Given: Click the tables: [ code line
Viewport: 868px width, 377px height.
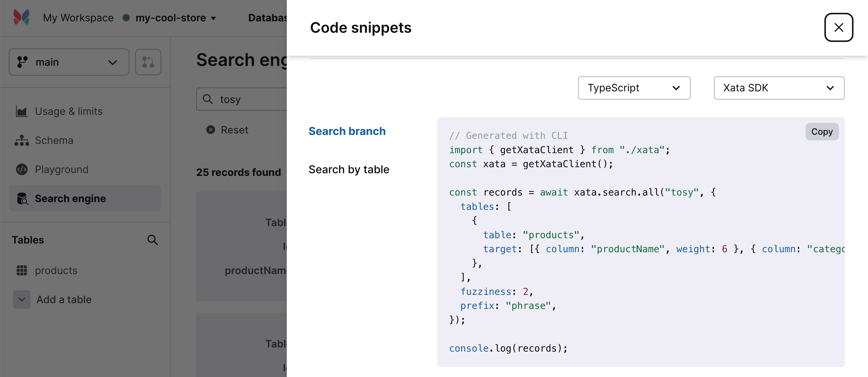Looking at the screenshot, I should coord(486,206).
